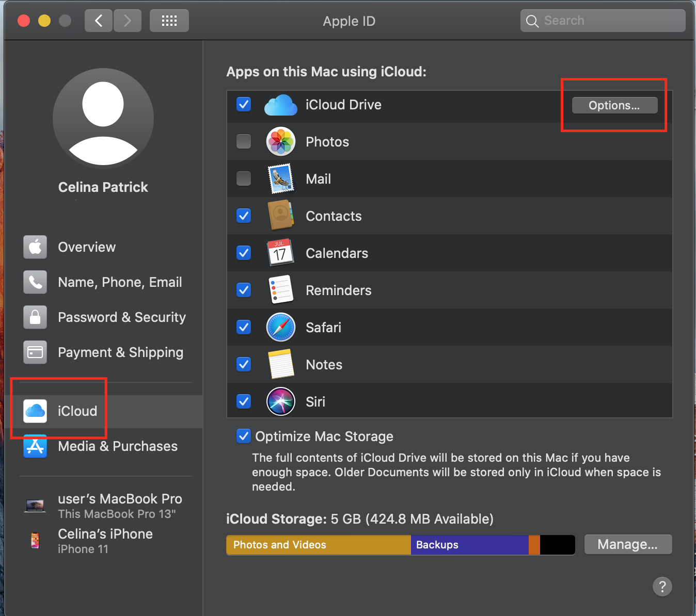Open the Overview section

click(103, 247)
